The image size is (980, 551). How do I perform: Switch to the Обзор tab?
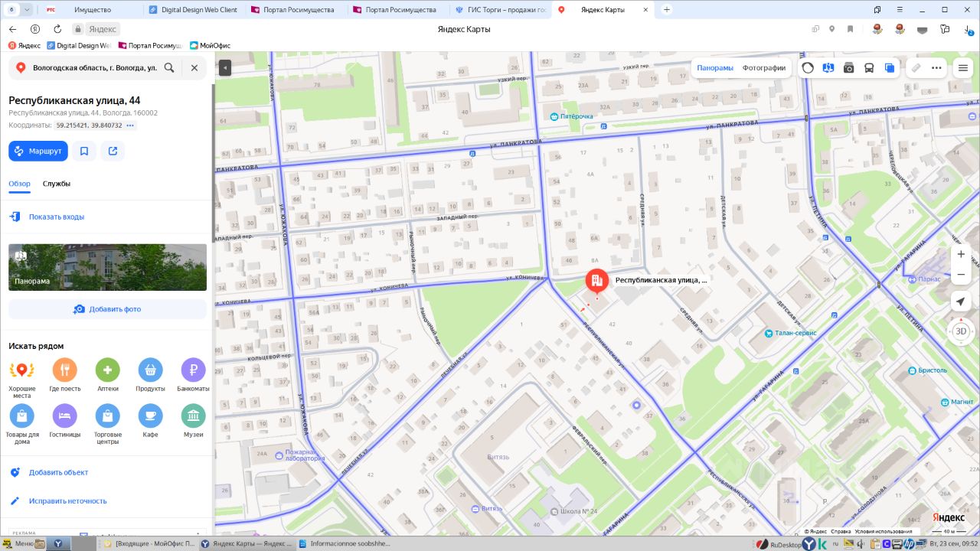[x=20, y=184]
